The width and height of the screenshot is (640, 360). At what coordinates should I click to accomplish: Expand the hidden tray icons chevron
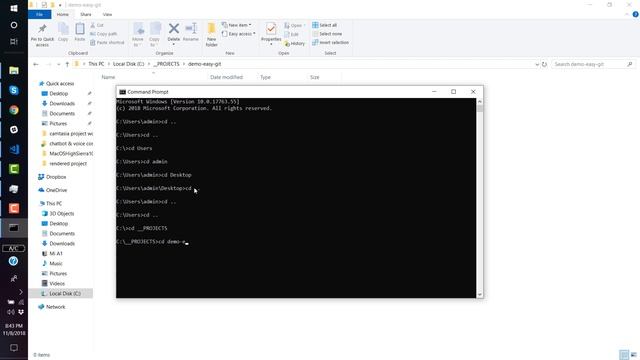pos(21,292)
